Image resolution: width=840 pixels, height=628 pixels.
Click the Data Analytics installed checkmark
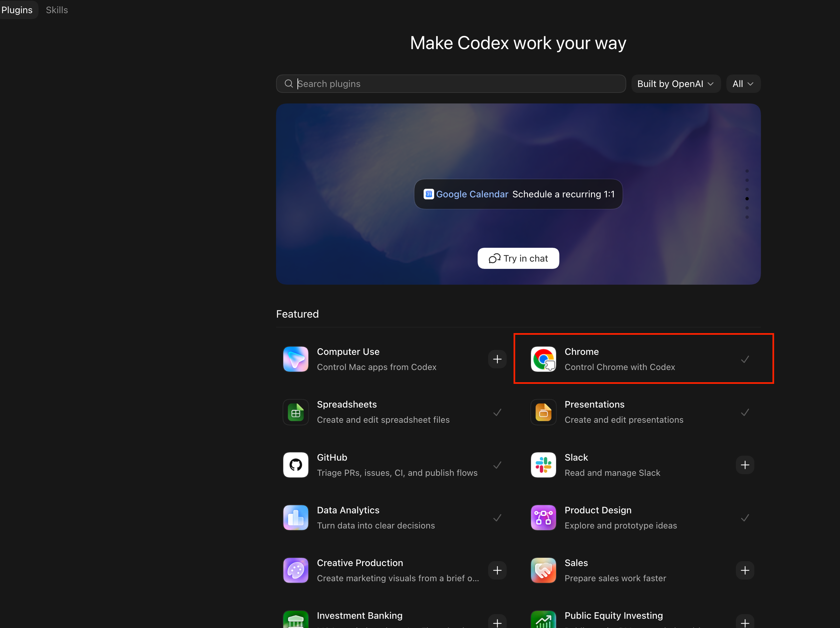(497, 518)
